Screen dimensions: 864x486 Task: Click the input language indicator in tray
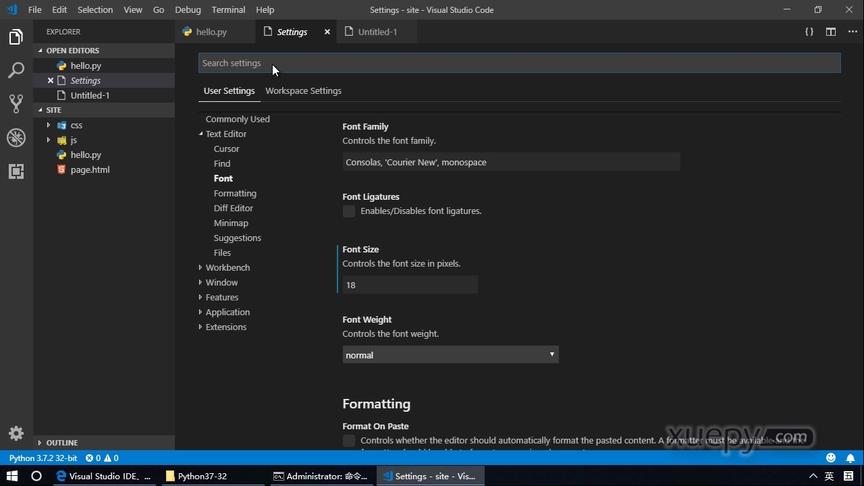coord(829,476)
